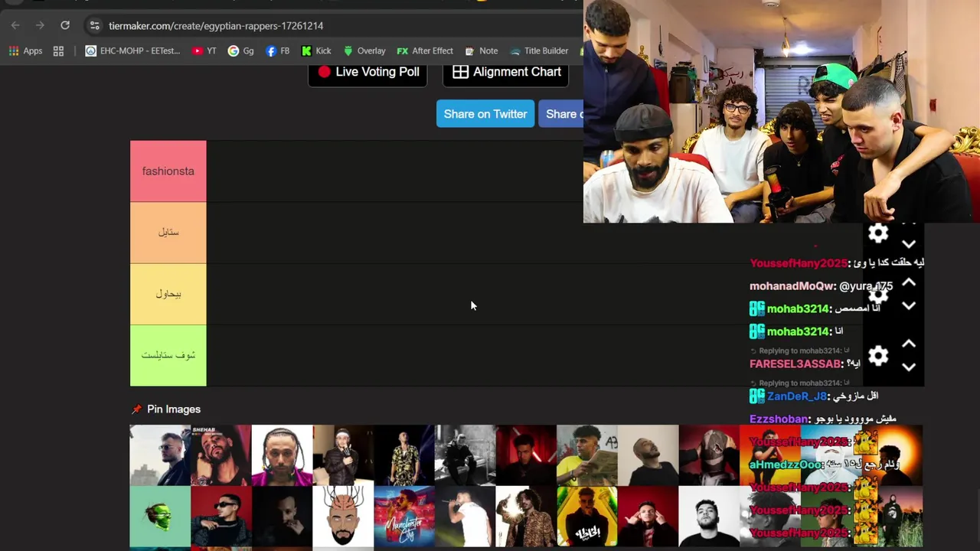Select the SHEHAB rapper thumbnail

coord(221,455)
